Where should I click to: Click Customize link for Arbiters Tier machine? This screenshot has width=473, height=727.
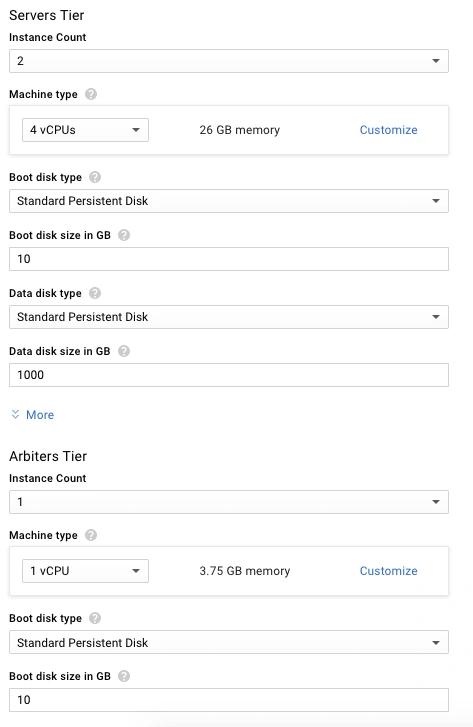389,571
